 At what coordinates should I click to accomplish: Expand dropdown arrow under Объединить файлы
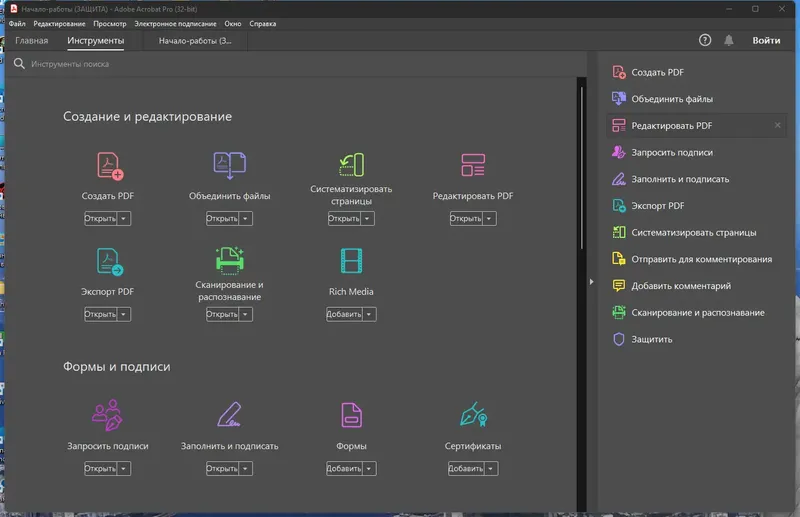[245, 218]
